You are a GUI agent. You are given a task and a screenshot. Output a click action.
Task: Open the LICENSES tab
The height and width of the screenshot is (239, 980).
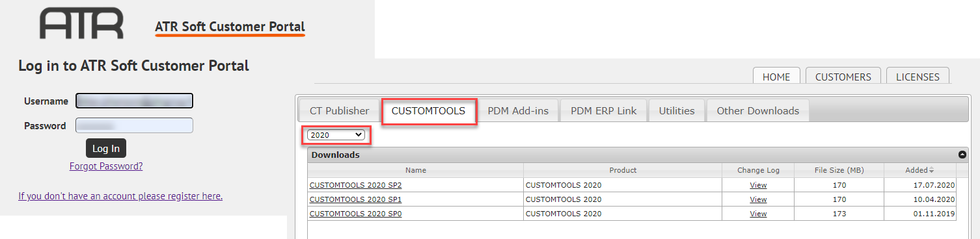click(918, 76)
